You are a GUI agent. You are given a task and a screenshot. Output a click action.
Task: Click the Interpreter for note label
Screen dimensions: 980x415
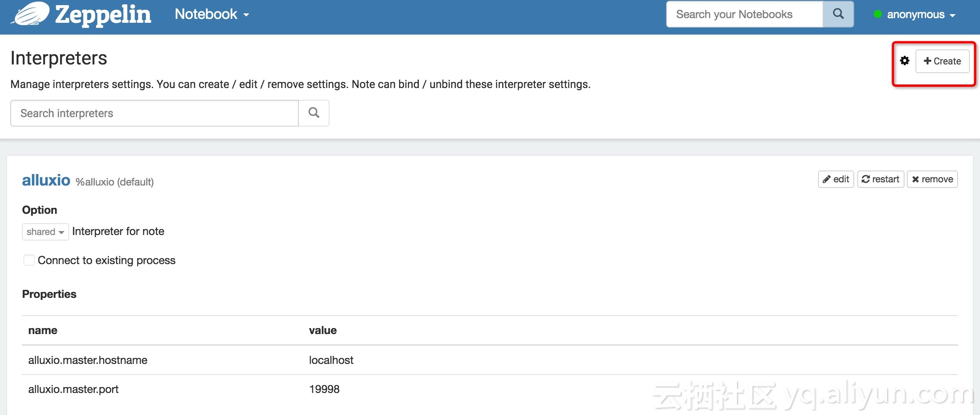click(x=118, y=231)
